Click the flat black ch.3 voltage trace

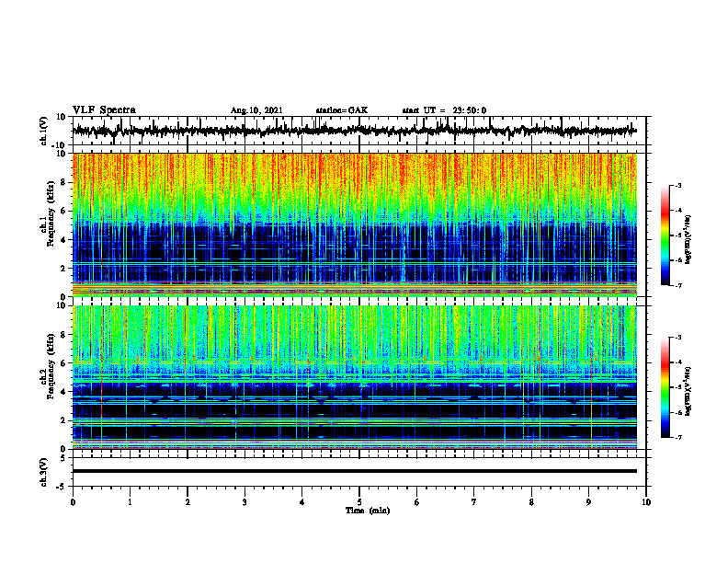354,471
